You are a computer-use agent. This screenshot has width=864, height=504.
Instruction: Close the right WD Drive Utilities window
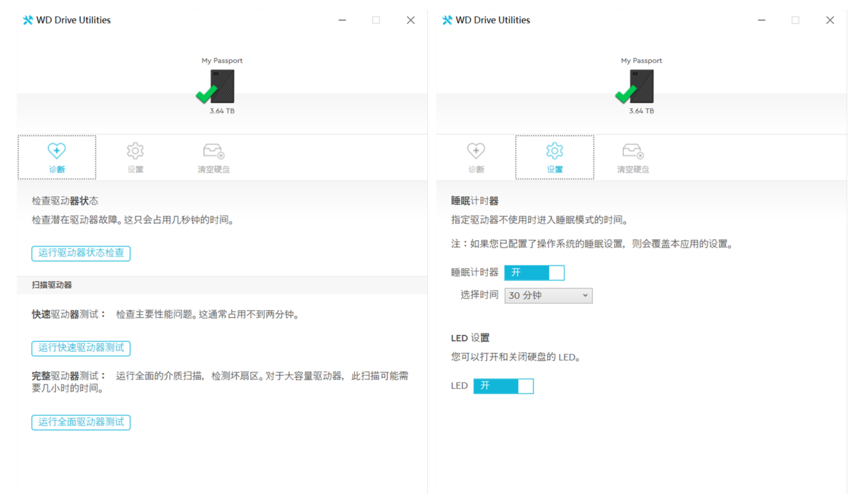tap(830, 20)
